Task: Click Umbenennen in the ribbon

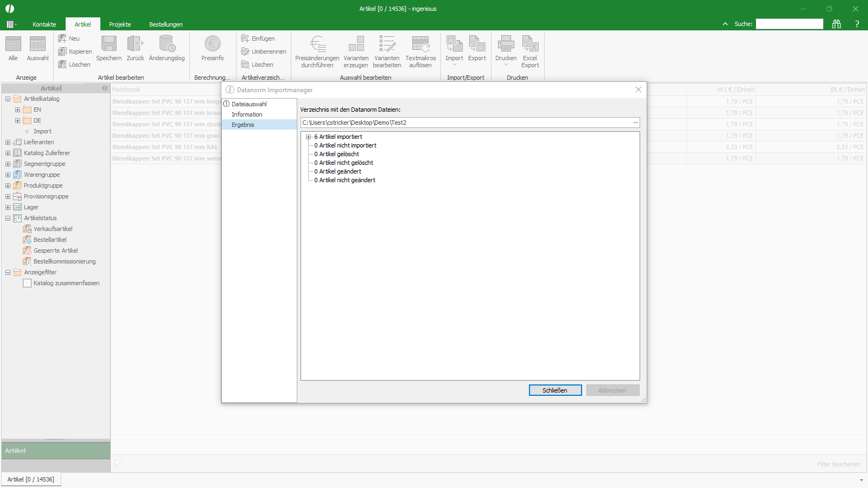Action: pos(264,52)
